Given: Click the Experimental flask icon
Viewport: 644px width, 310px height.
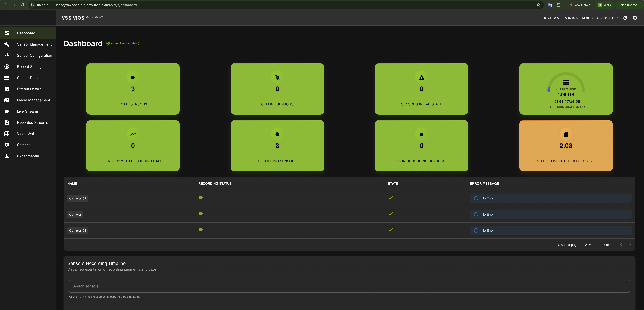Looking at the screenshot, I should pyautogui.click(x=7, y=156).
